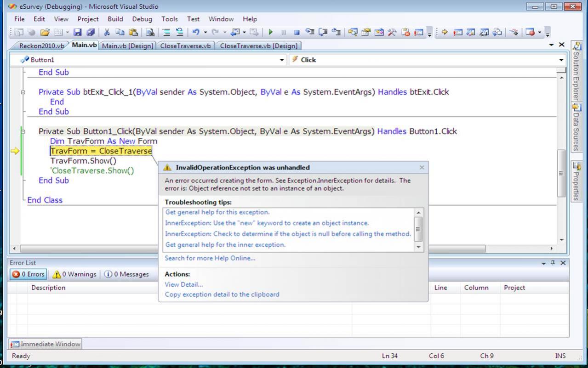The width and height of the screenshot is (588, 368).
Task: Open Solution Explorer toolbar icon
Action: point(353,32)
